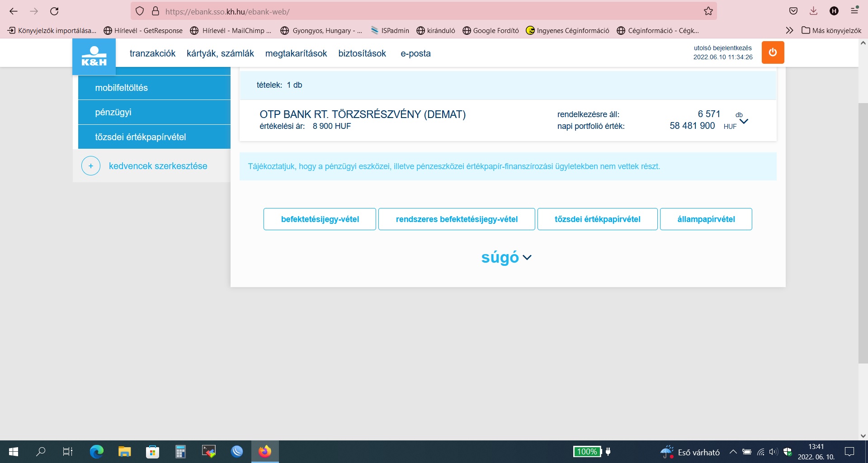Expand the OTP Bank share details chevron

[744, 121]
